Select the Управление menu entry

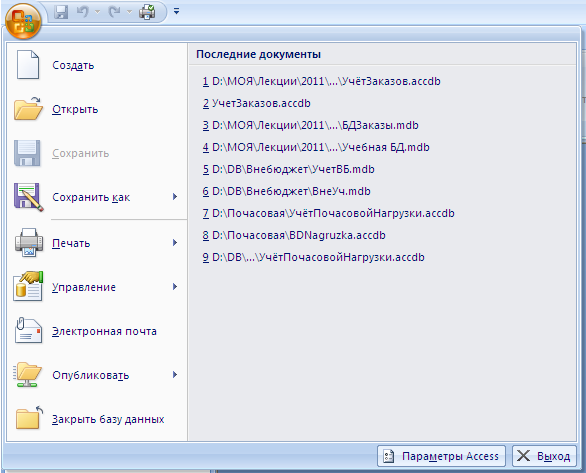97,287
